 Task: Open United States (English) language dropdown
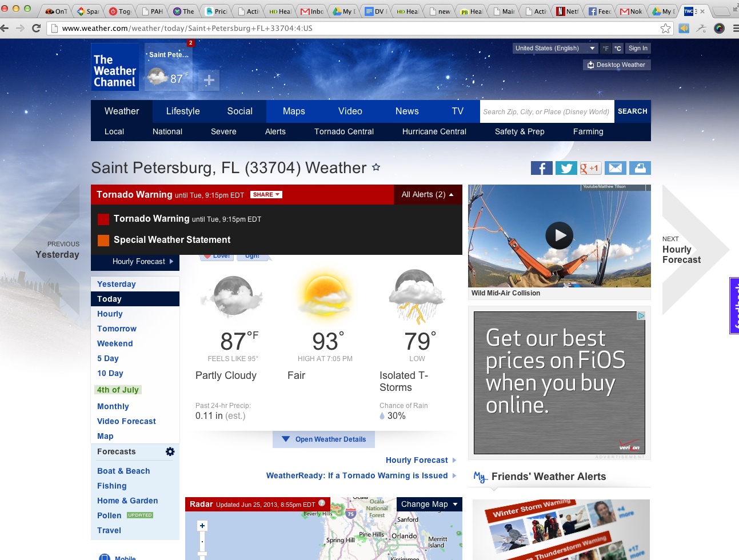pos(554,49)
